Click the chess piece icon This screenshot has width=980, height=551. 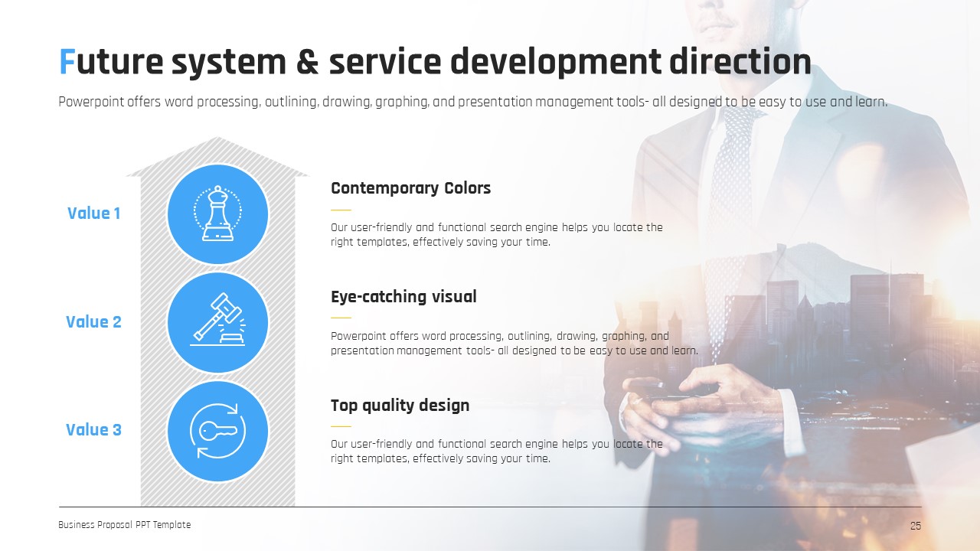217,214
